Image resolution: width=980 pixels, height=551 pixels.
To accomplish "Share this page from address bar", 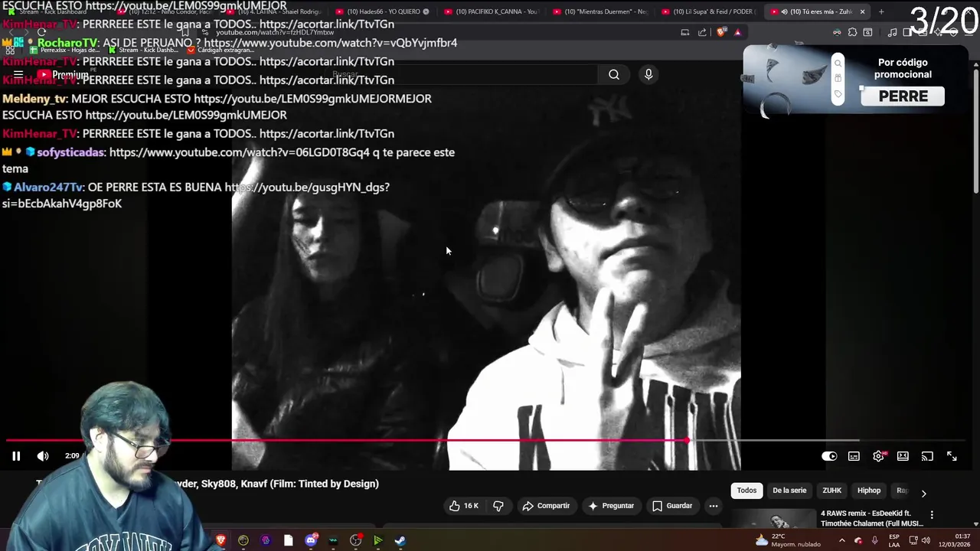I will (703, 32).
